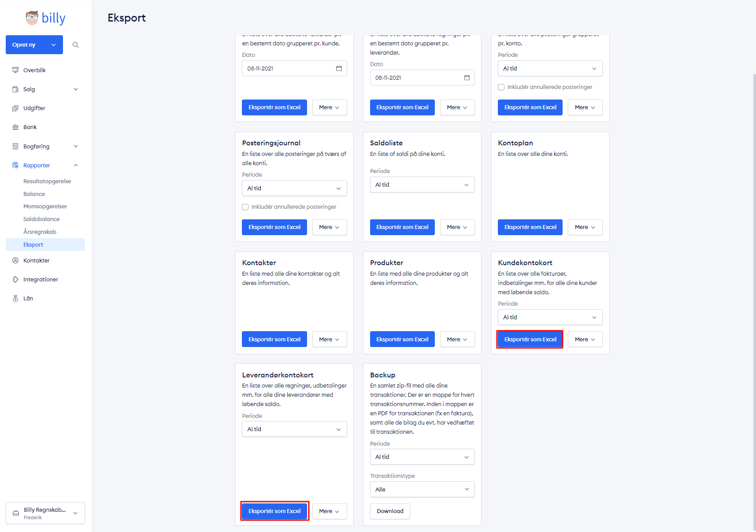The height and width of the screenshot is (532, 756).
Task: Open Transaktionstype dropdown showing Alle
Action: (x=422, y=489)
